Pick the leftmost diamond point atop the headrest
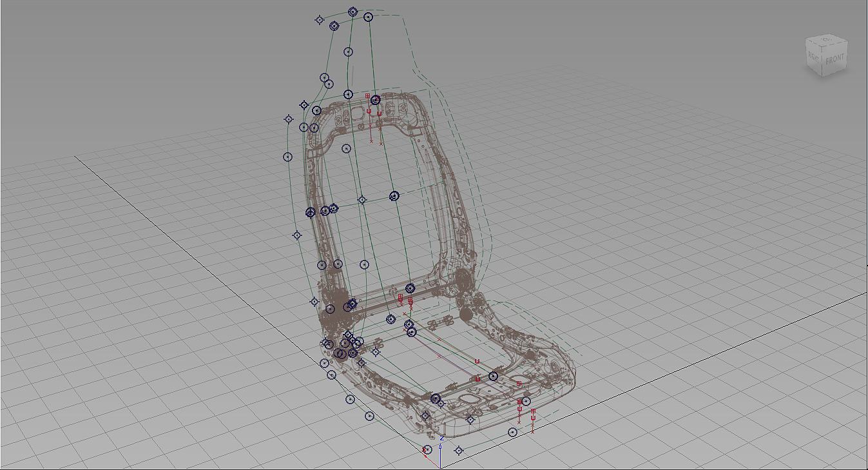This screenshot has height=470, width=868. [319, 20]
